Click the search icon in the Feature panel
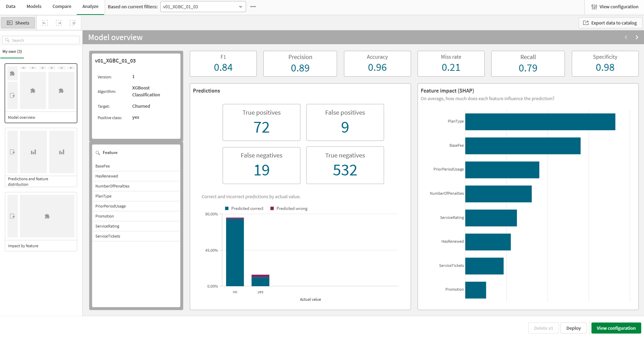Screen dimensions: 644x337 [98, 152]
